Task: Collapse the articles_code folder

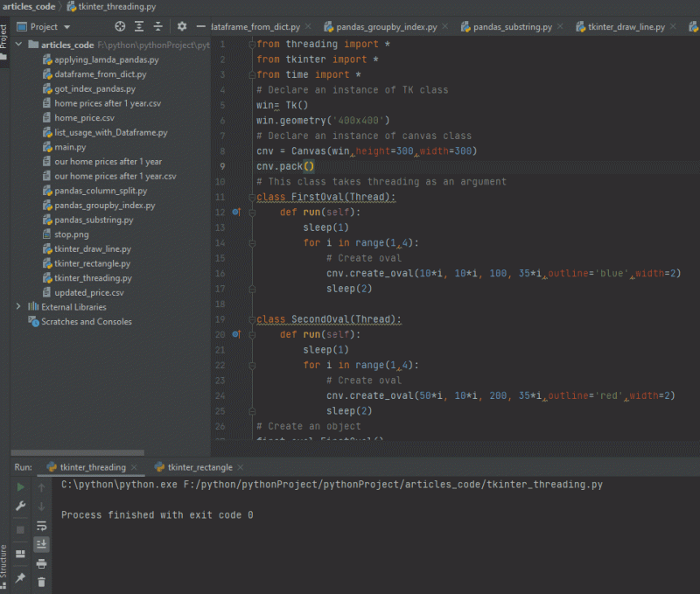Action: pyautogui.click(x=19, y=44)
